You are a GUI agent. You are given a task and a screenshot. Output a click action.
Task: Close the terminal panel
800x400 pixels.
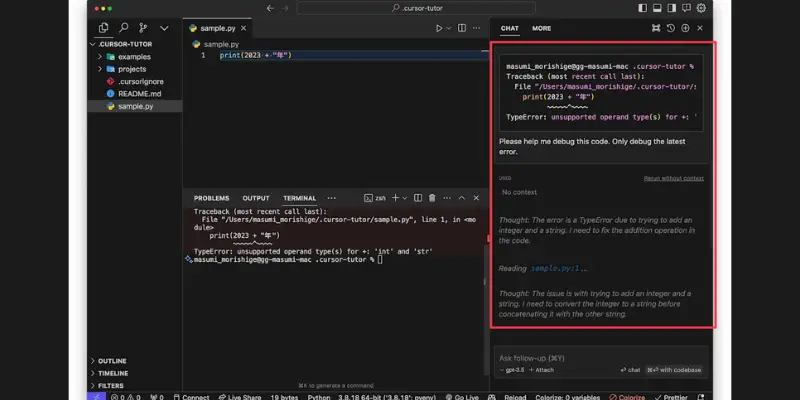476,198
